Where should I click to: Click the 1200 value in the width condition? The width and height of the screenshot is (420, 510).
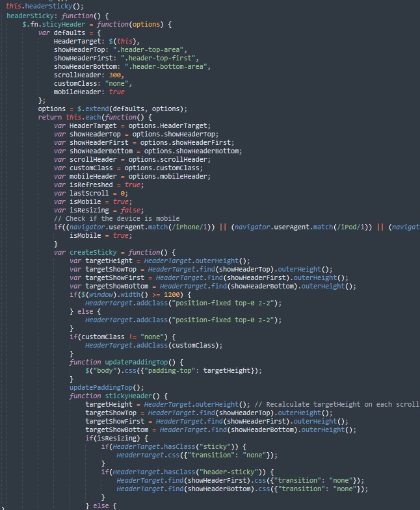pos(172,295)
